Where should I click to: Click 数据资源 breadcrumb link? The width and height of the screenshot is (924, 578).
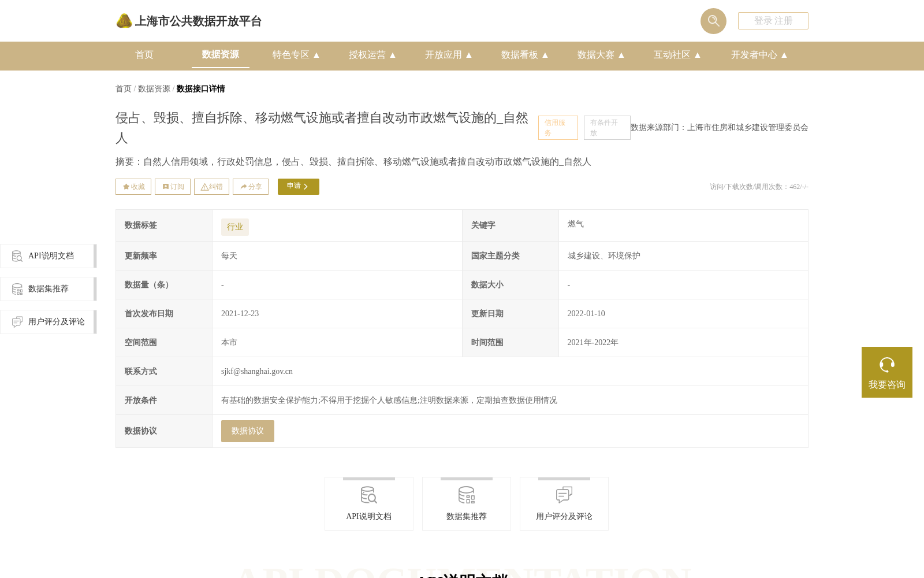(154, 89)
